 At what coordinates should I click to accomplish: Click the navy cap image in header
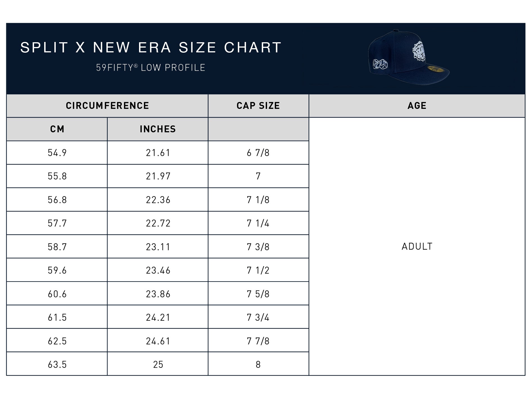point(409,57)
